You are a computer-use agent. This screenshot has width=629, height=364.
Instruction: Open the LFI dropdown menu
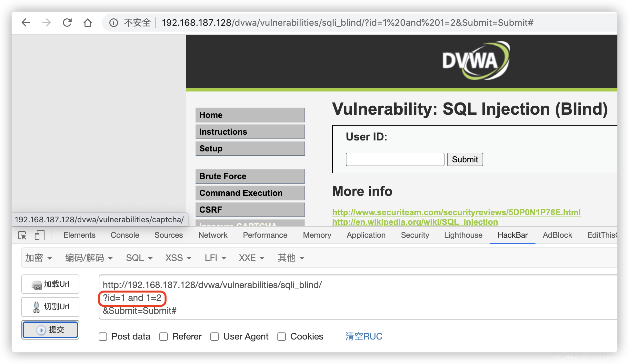(x=215, y=258)
